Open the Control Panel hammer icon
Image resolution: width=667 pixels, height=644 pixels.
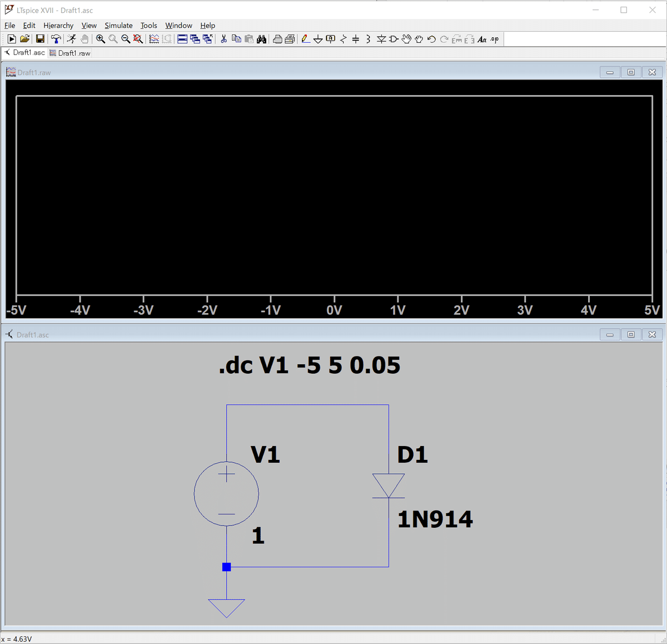(56, 39)
